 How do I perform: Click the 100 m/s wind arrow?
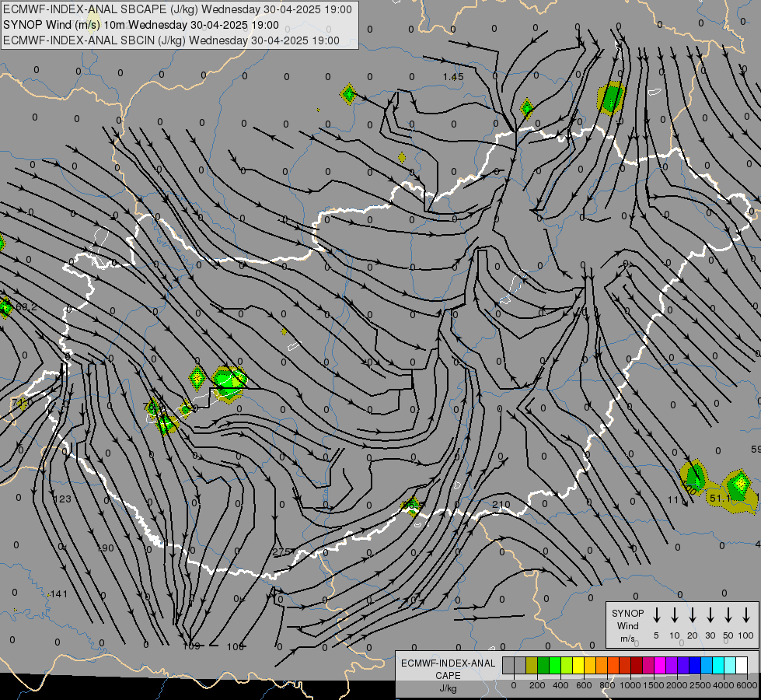pyautogui.click(x=746, y=615)
